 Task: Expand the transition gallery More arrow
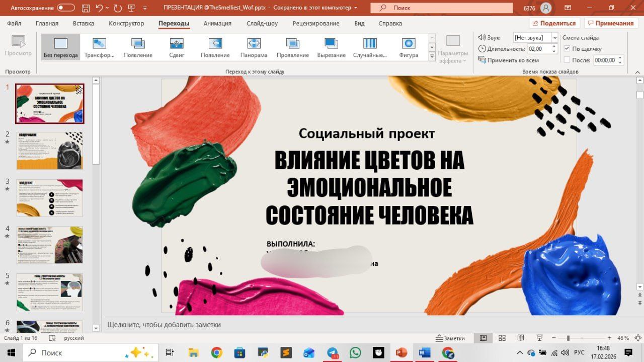tap(432, 57)
